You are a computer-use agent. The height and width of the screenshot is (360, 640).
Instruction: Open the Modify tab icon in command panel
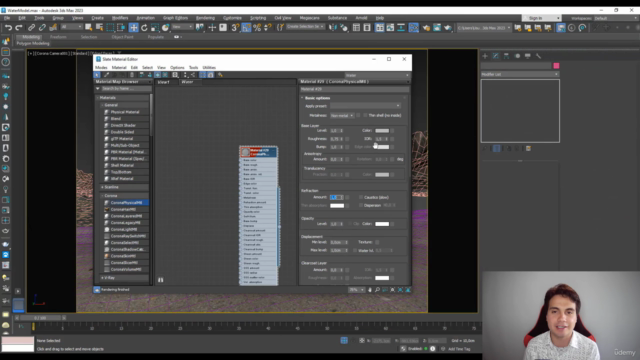pyautogui.click(x=496, y=56)
